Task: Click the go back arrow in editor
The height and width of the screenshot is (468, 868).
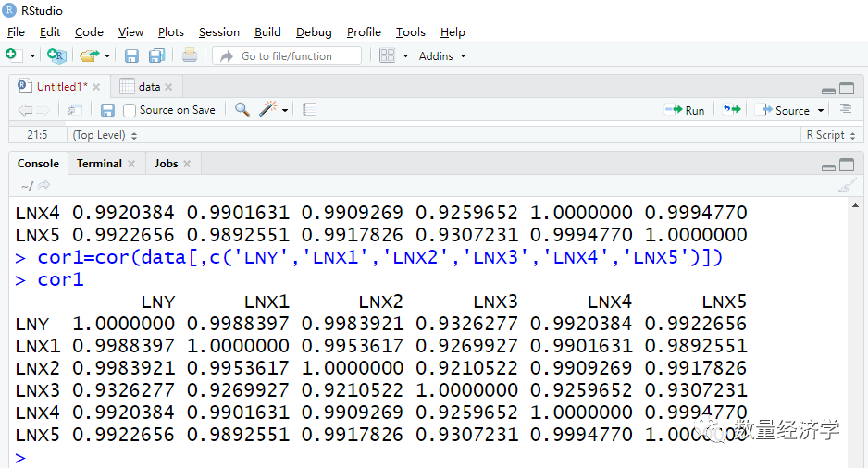Action: 25,110
